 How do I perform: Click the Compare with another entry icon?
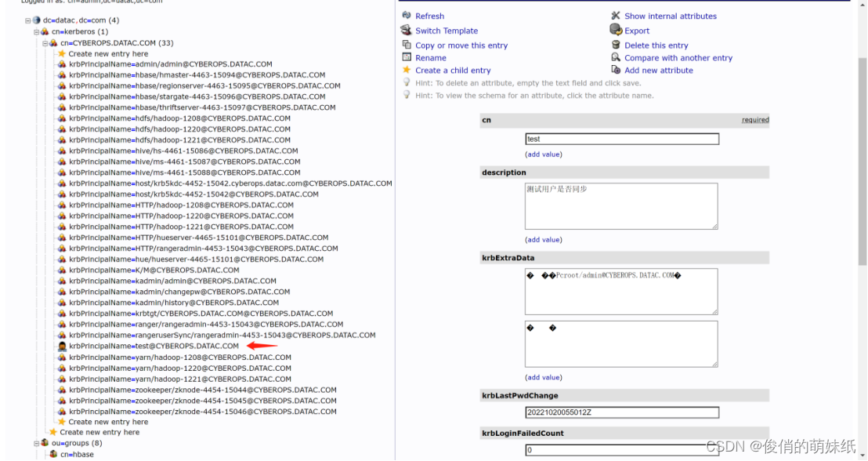pyautogui.click(x=616, y=57)
